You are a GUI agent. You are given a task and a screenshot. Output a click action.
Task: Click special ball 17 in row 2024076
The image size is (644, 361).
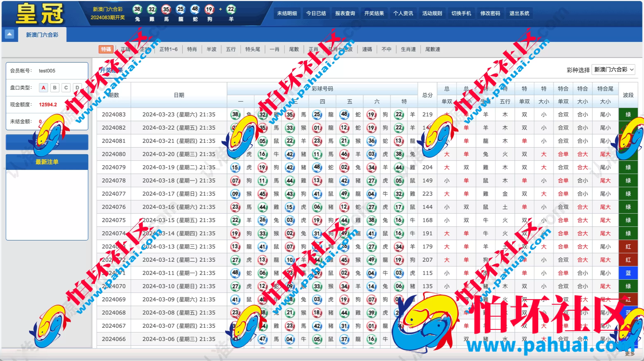tap(399, 207)
